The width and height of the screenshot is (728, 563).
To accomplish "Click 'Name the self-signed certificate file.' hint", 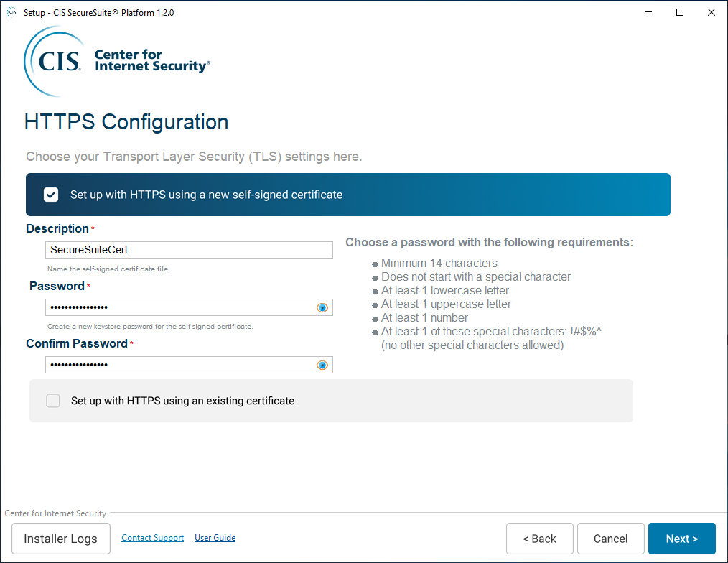I will (108, 269).
